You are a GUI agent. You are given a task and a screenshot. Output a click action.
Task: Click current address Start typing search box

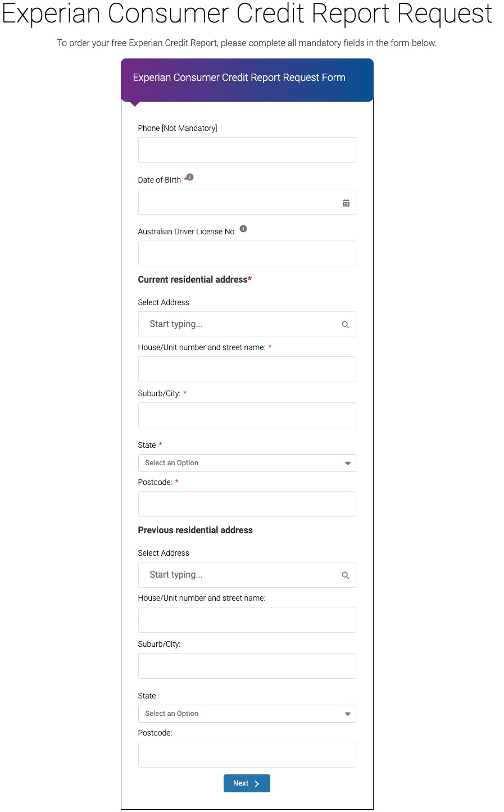247,324
